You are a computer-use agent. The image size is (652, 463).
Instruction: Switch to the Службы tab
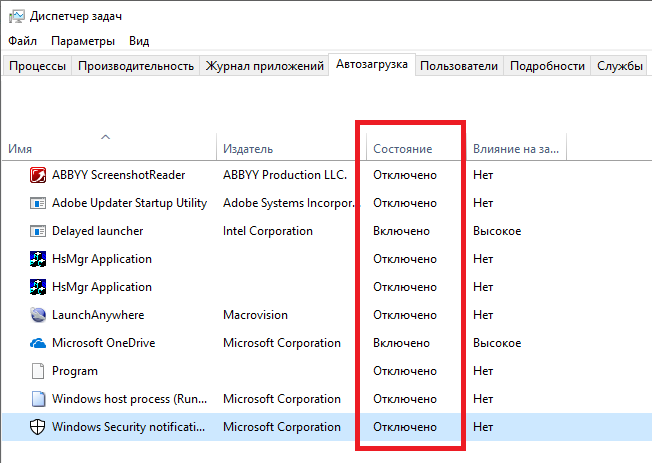pyautogui.click(x=620, y=66)
